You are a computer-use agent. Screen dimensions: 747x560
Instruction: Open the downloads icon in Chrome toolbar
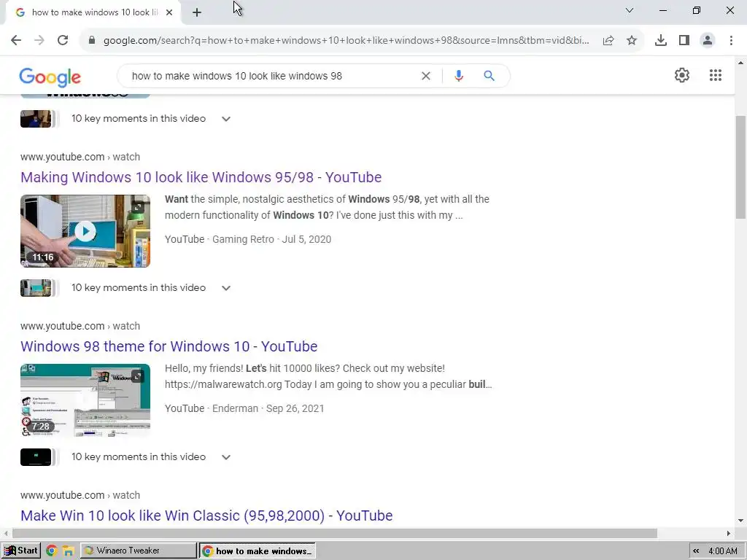coord(661,41)
